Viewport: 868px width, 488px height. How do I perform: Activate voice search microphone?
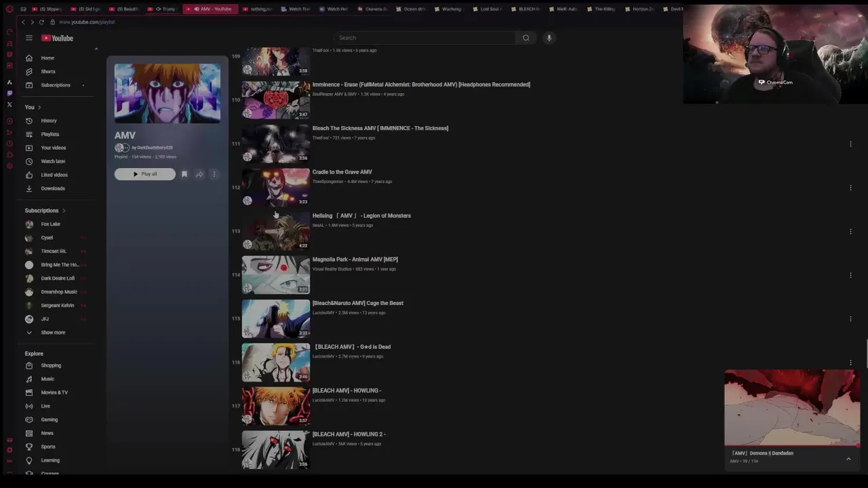pos(549,38)
